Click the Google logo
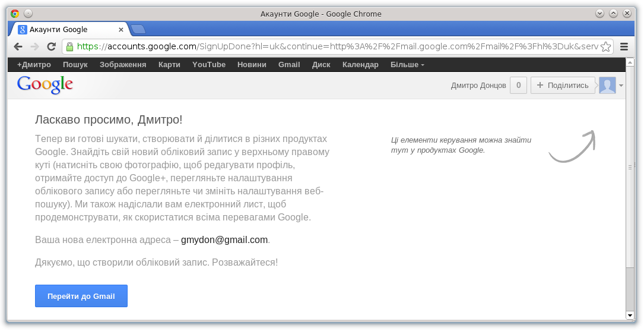The height and width of the screenshot is (331, 644). (x=45, y=85)
